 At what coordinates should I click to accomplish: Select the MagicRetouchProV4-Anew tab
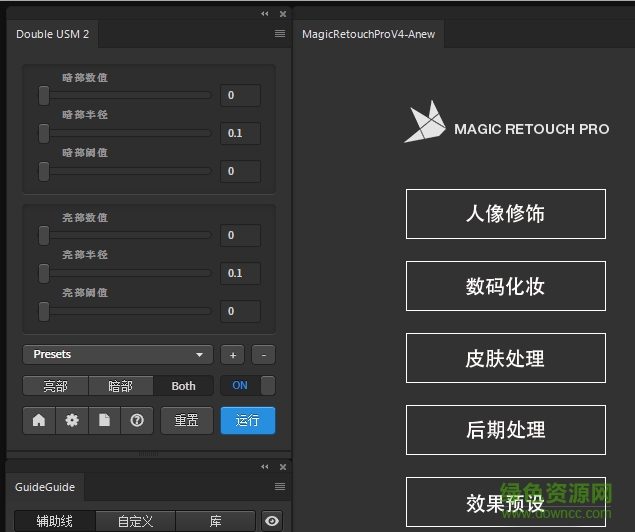(x=369, y=34)
